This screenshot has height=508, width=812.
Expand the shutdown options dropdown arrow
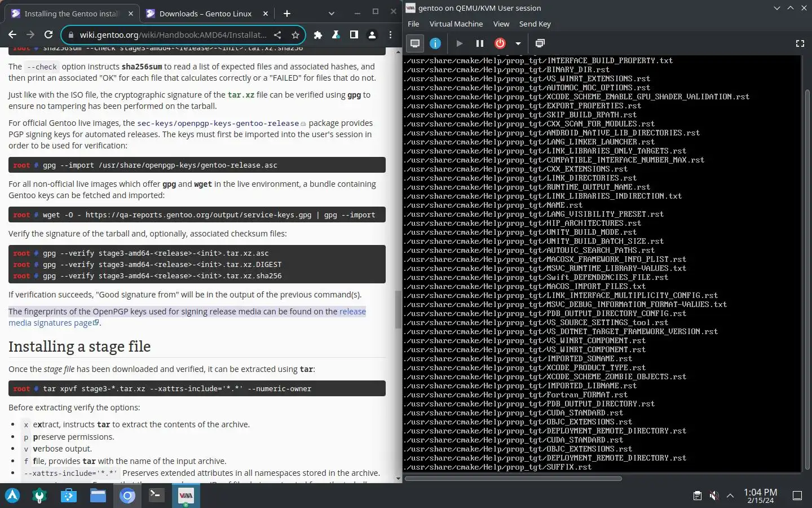tap(518, 43)
